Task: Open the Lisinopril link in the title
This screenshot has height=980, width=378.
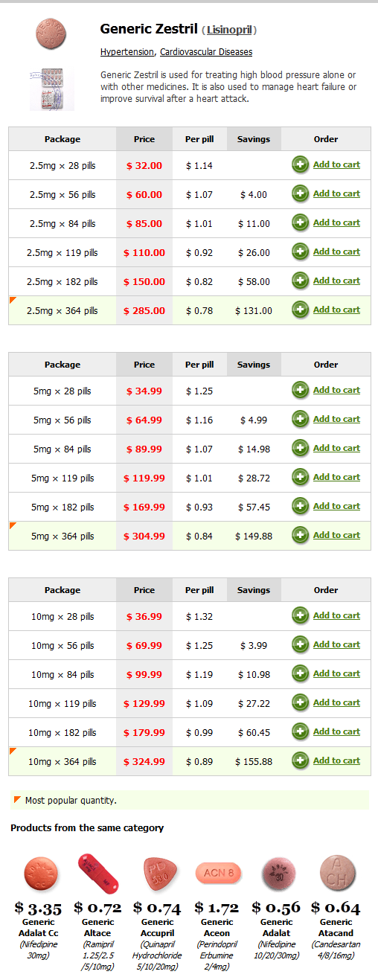Action: [230, 31]
